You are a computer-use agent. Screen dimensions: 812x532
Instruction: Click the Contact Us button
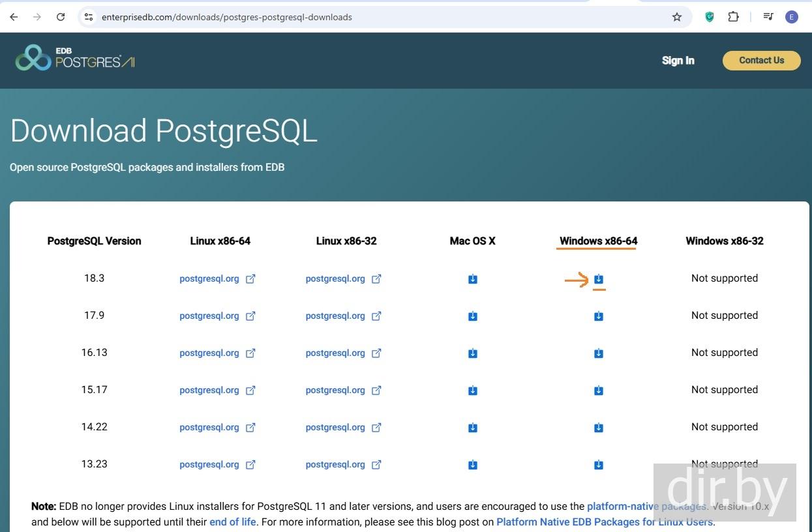coord(761,60)
